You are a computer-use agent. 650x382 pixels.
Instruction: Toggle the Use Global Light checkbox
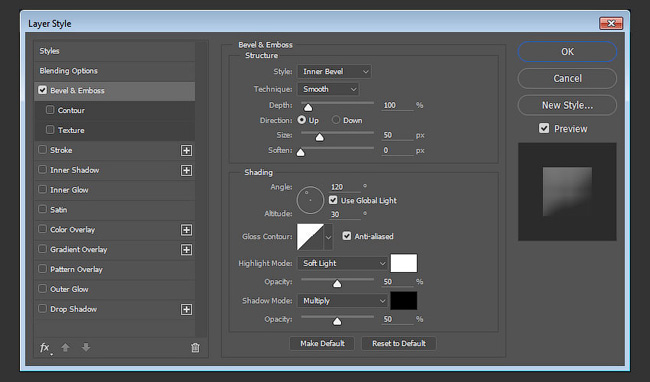[x=333, y=200]
